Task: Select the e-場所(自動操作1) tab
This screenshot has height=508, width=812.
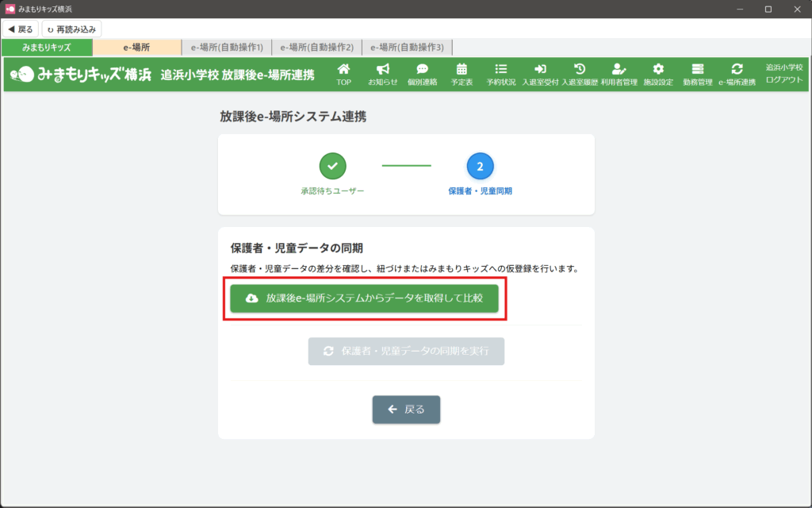Action: [x=227, y=48]
